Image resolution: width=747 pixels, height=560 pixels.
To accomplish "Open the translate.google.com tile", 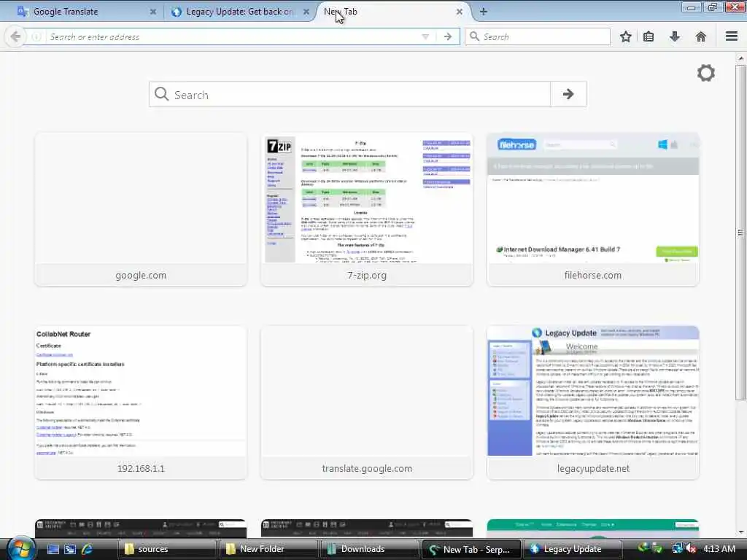I will coord(367,402).
